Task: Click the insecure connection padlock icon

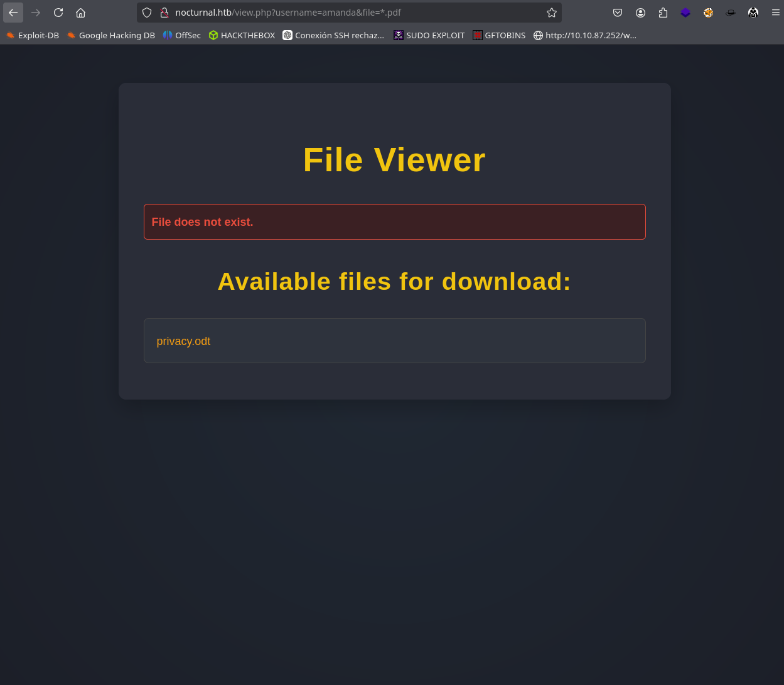Action: [x=164, y=13]
